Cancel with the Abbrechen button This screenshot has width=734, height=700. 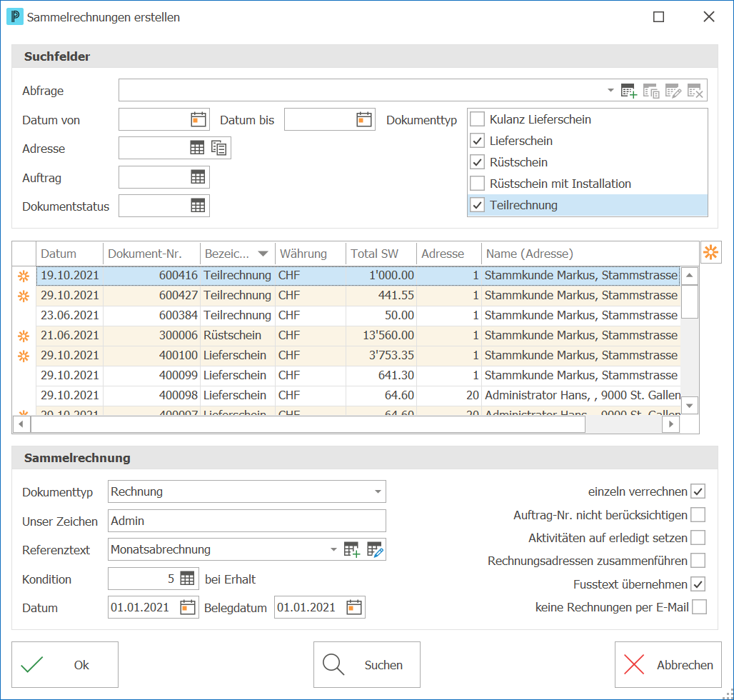(x=668, y=664)
